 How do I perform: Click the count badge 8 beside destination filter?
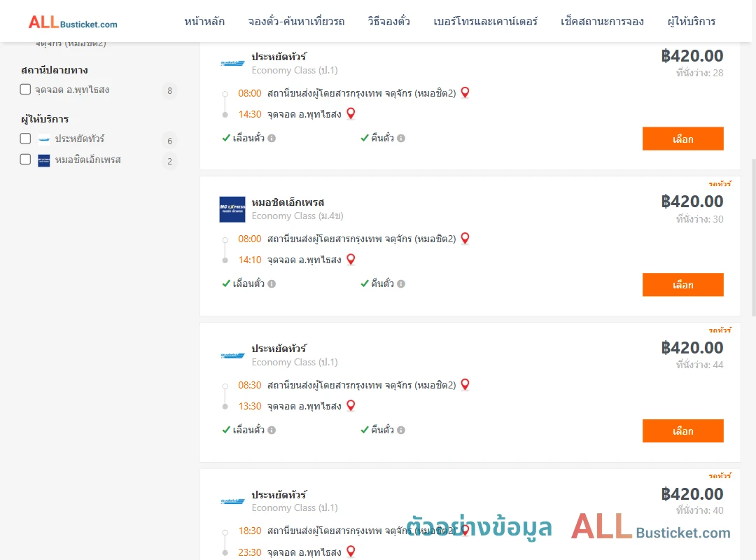[169, 91]
